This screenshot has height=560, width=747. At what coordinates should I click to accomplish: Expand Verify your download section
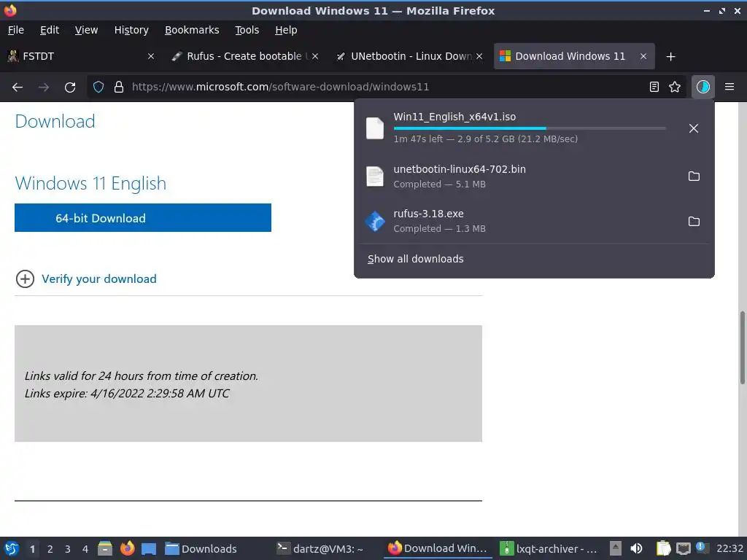click(25, 279)
